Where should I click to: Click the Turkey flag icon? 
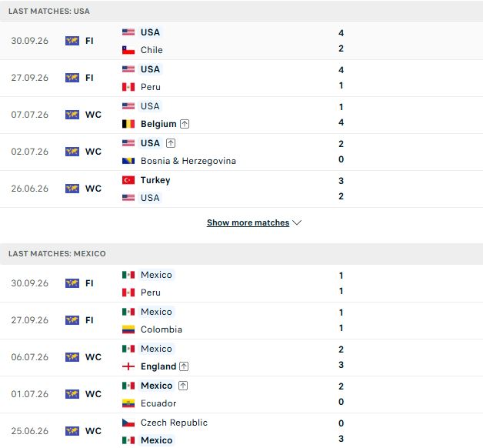128,180
